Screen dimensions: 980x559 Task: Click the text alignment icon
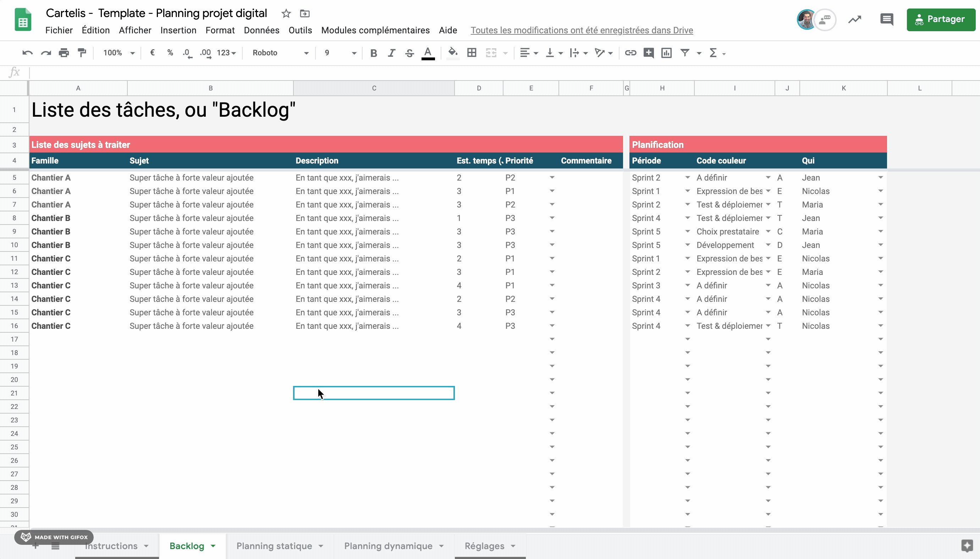coord(525,52)
